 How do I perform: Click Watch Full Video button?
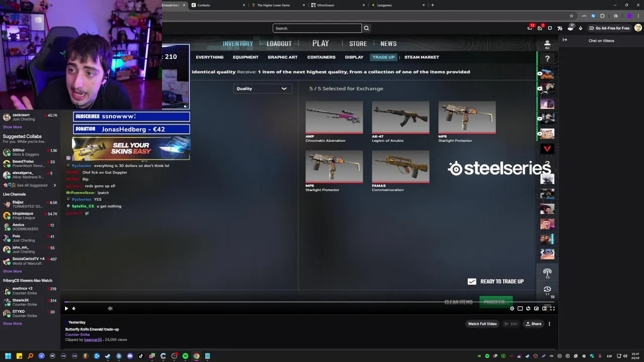pos(482,324)
